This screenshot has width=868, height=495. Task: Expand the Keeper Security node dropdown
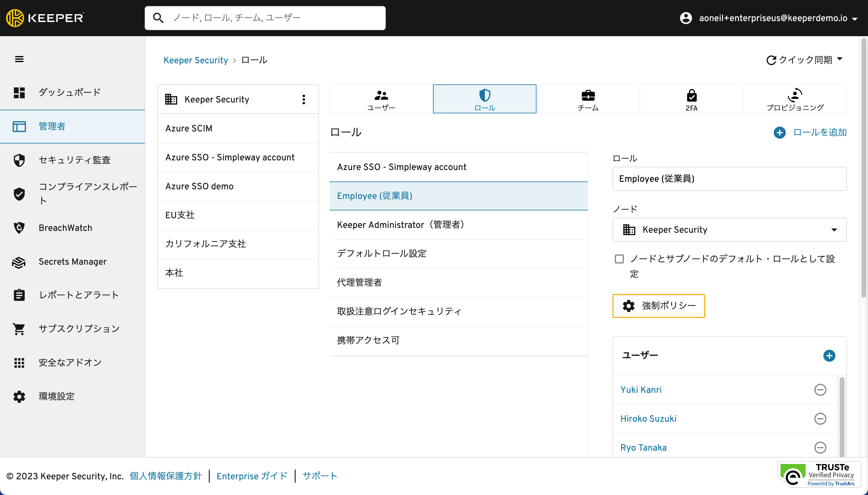coord(834,230)
